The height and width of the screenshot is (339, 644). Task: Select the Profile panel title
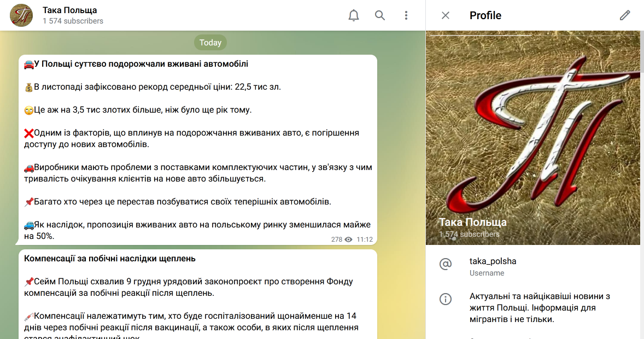click(x=485, y=16)
